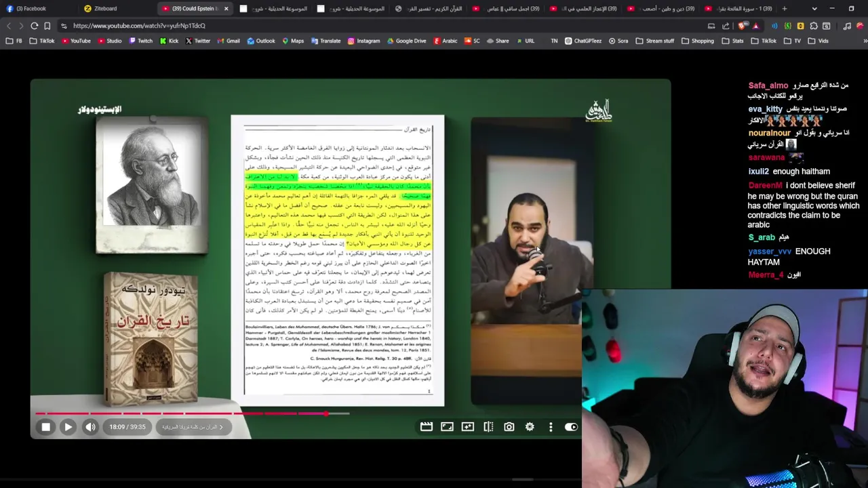Expand the Shopping bookmarks folder
Image resolution: width=868 pixels, height=488 pixels.
pyautogui.click(x=698, y=41)
